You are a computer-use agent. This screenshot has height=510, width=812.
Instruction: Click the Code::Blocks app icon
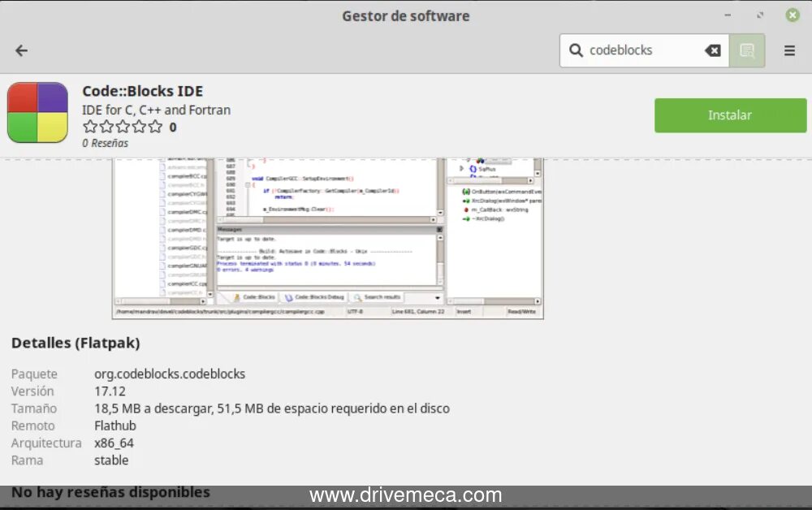[x=37, y=112]
